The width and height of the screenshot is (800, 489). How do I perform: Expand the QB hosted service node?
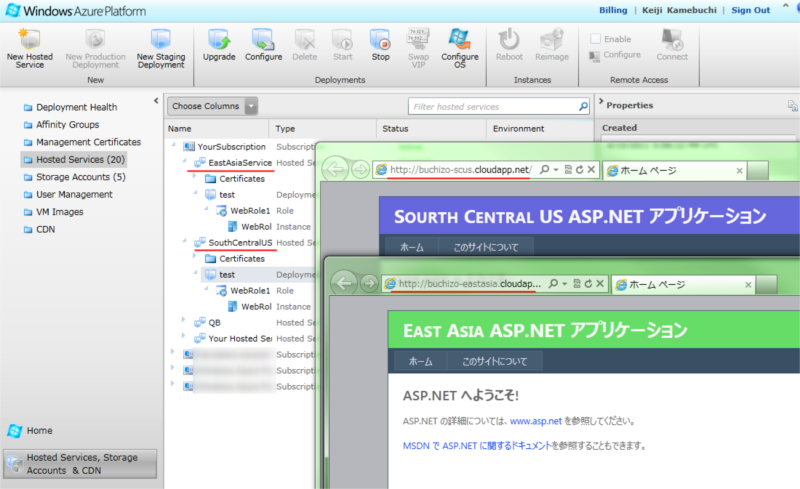point(184,322)
